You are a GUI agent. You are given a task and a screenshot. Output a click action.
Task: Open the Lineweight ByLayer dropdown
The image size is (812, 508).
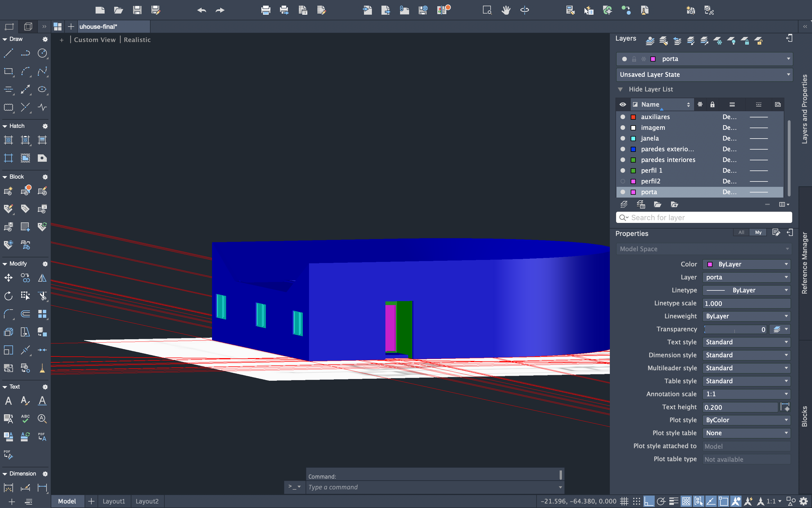point(747,316)
